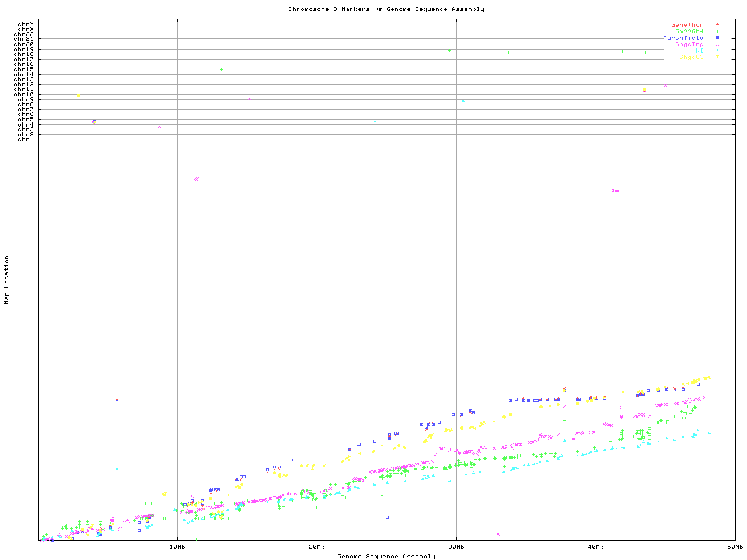Click the chart title text at top

(x=386, y=9)
